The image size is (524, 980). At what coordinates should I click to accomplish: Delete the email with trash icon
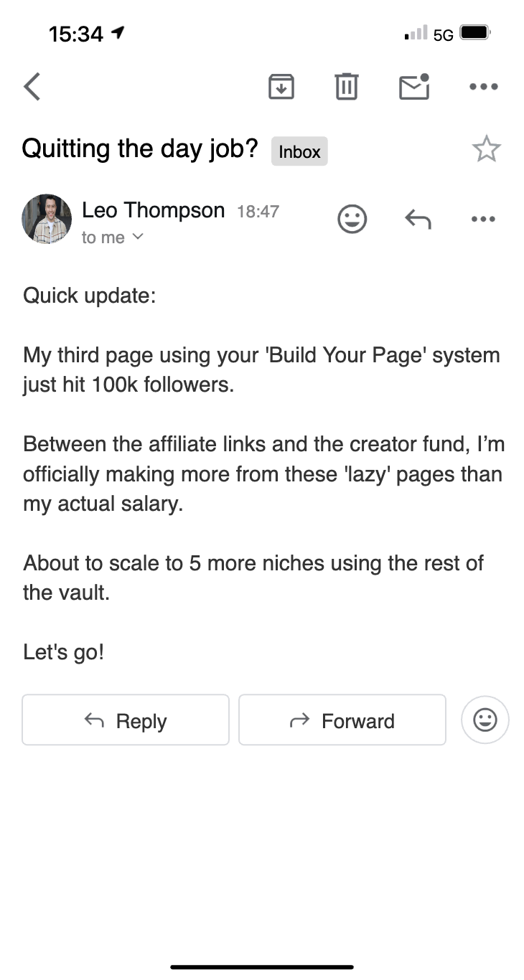(x=347, y=87)
